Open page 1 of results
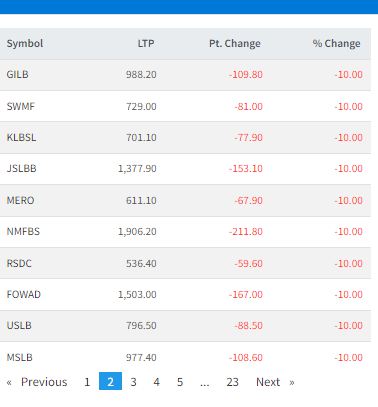 pyautogui.click(x=87, y=382)
